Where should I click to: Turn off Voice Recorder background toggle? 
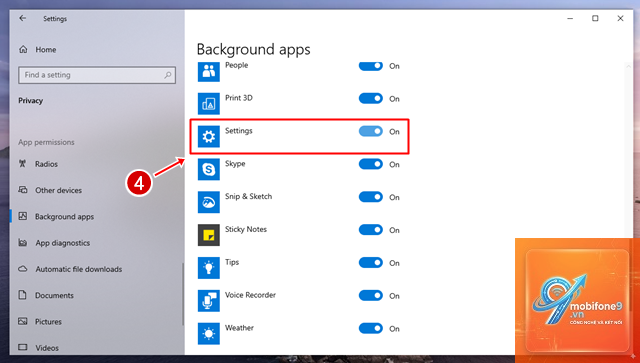tap(371, 296)
